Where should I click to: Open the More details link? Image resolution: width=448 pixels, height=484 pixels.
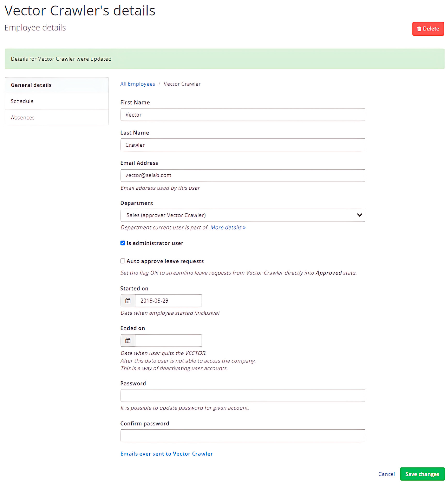228,227
